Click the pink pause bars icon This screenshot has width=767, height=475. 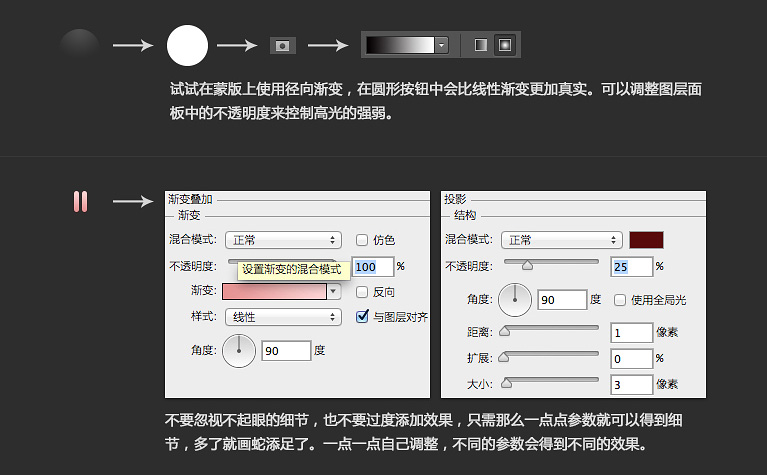(x=81, y=202)
